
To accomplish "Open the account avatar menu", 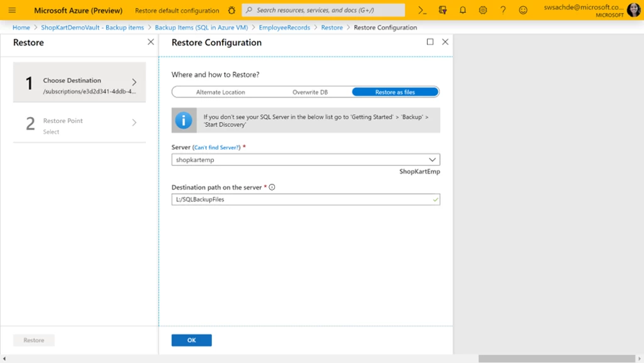I will [634, 10].
